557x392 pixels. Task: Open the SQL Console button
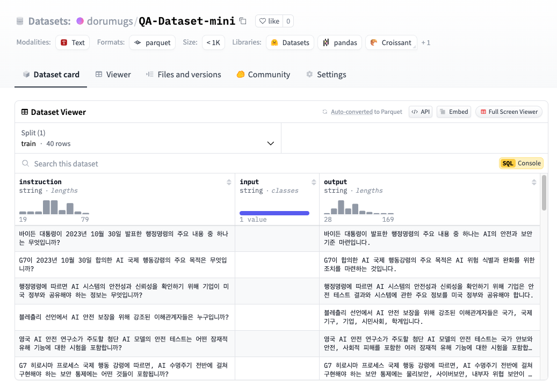click(x=521, y=163)
